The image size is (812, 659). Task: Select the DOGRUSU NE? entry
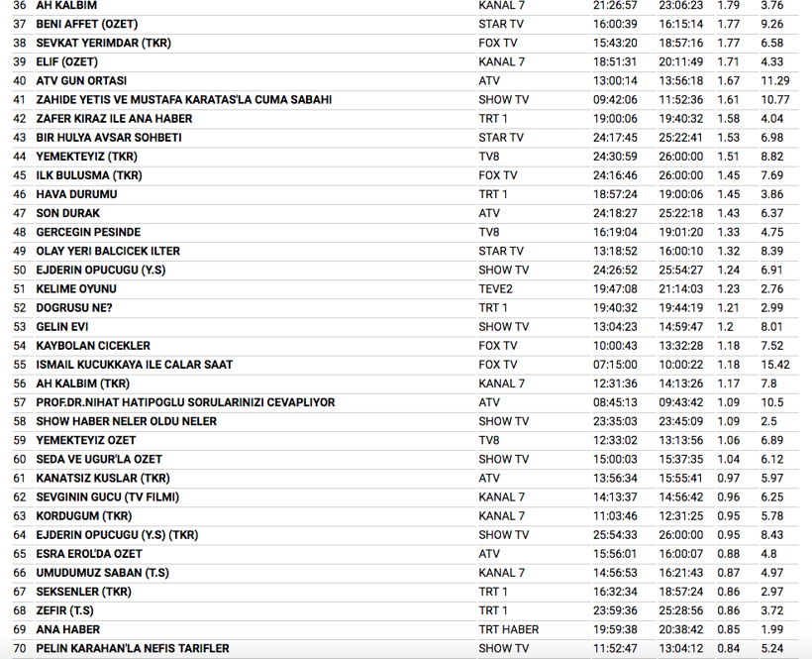click(x=74, y=308)
